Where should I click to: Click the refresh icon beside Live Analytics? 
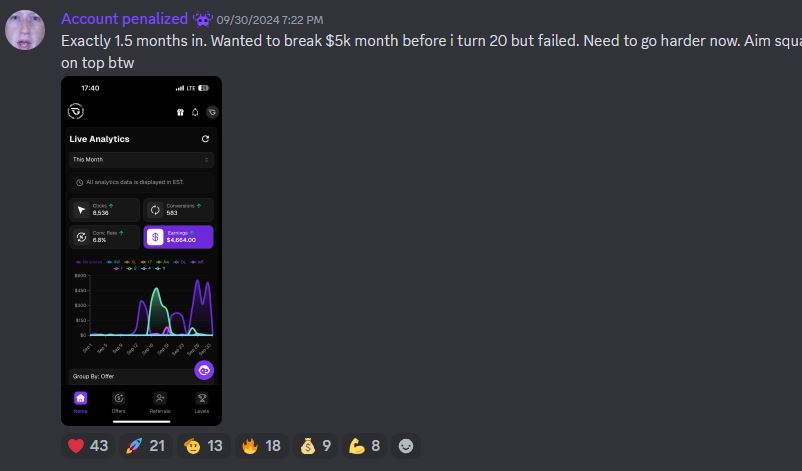point(205,139)
